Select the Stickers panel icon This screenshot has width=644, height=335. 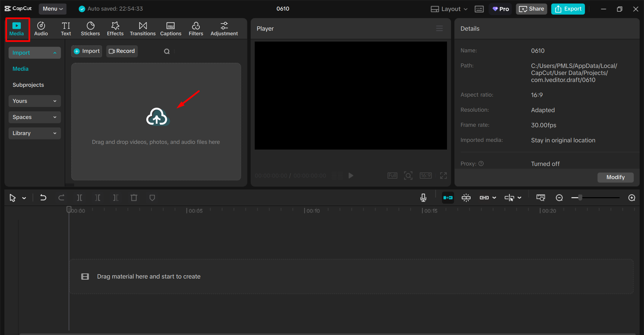[x=90, y=28]
